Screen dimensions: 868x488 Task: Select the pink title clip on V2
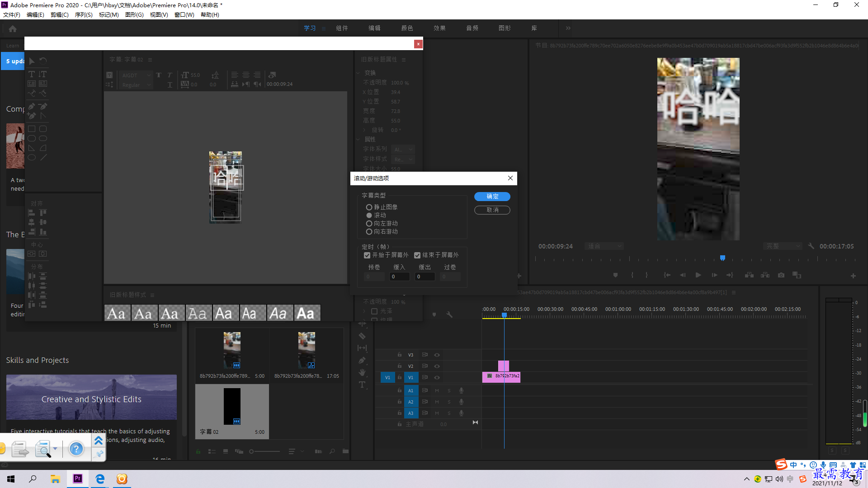504,366
